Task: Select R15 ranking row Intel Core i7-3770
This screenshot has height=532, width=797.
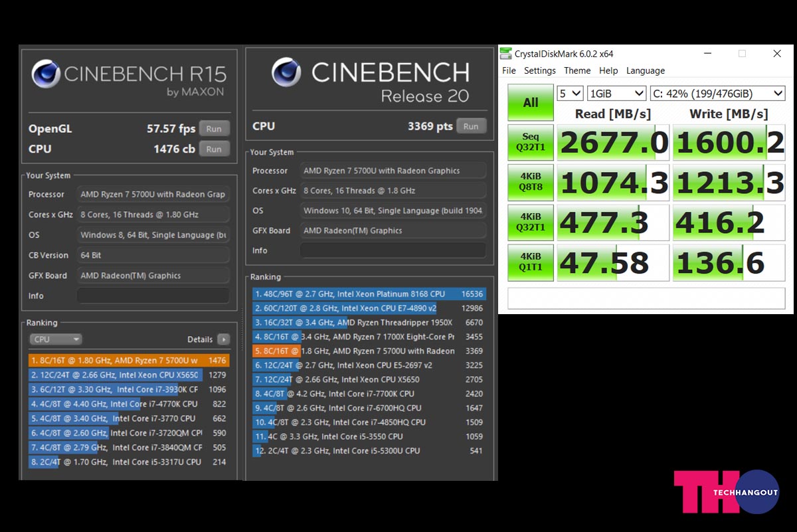Action: click(129, 418)
